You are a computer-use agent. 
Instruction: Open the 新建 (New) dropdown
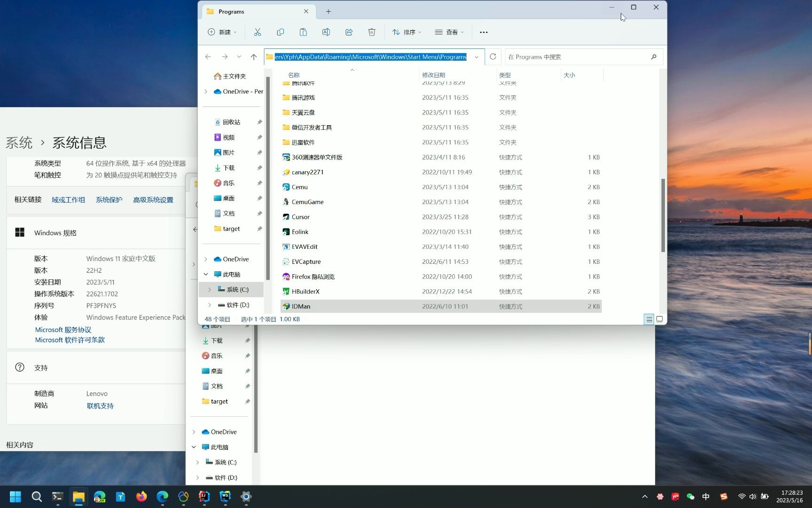(222, 32)
